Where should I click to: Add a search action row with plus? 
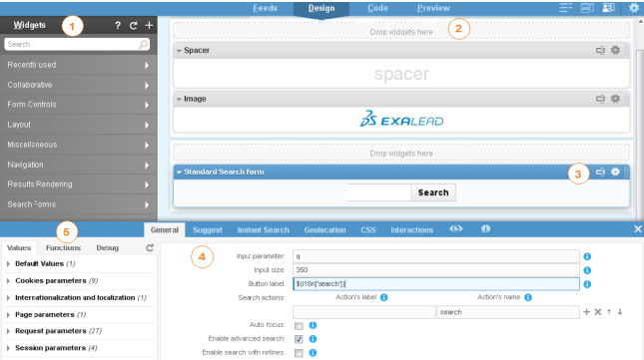coord(586,312)
